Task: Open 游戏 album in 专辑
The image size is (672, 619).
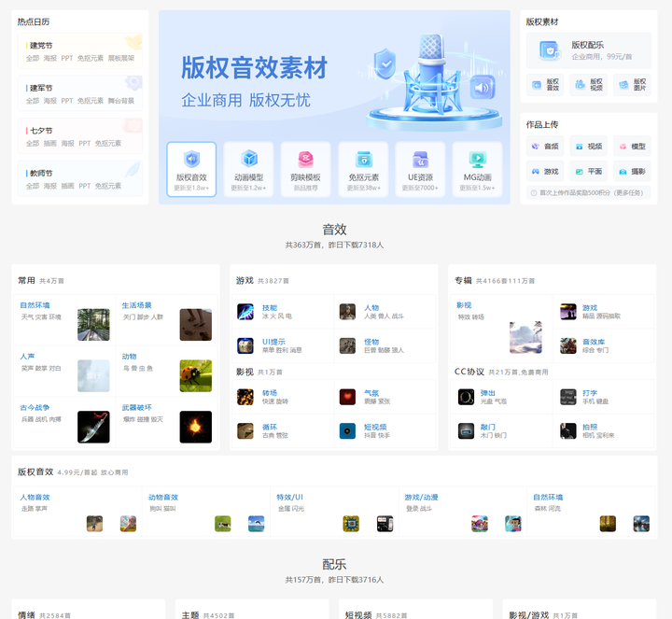Action: coord(590,308)
